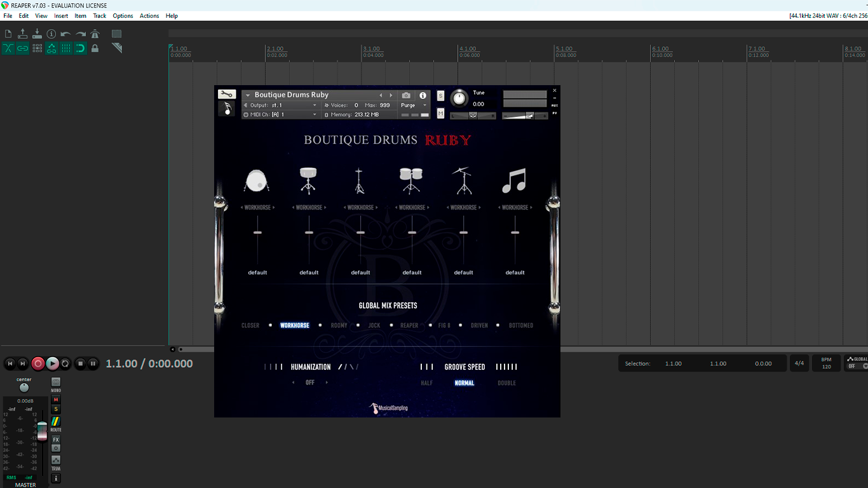Open the Insert menu

(61, 16)
